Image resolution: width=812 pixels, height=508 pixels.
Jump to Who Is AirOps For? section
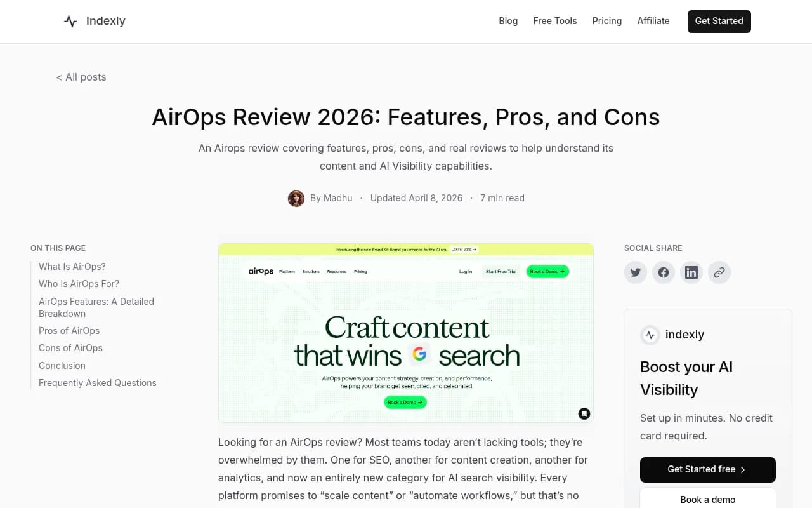(x=79, y=284)
